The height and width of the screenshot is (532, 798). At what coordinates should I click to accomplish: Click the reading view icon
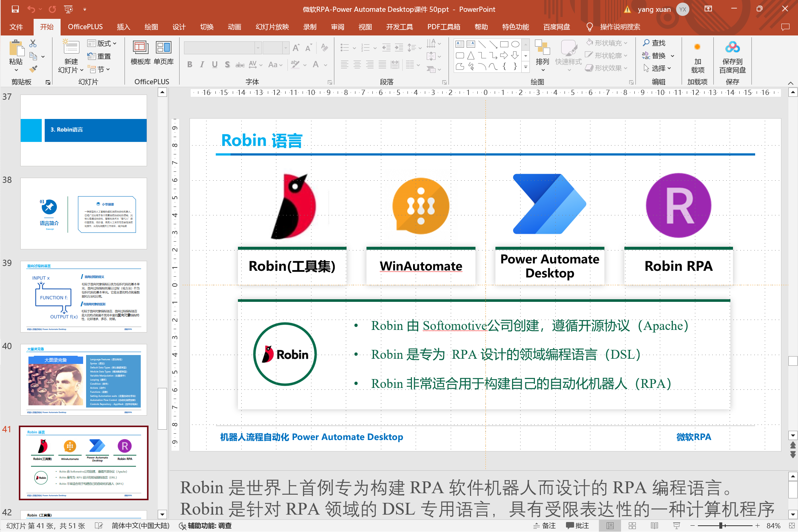click(x=654, y=525)
